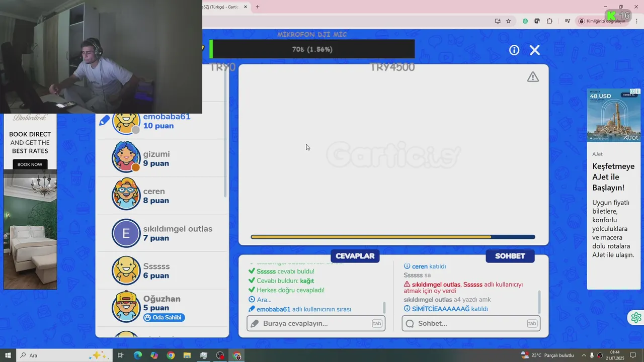Viewport: 644px width, 362px height.
Task: Click 'emobaba61 adlı kullanıcının sırası' message
Action: [300, 309]
